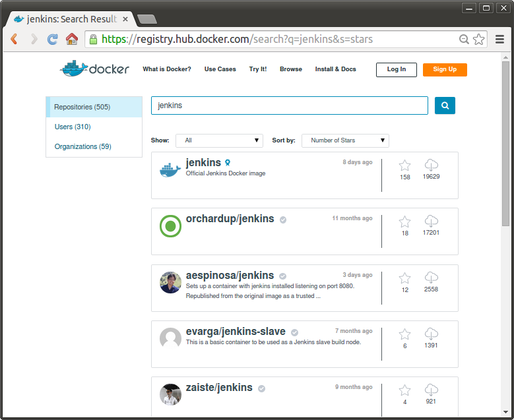Click the zoom magnifier in the address bar
Screen dimensions: 514x420
point(464,40)
